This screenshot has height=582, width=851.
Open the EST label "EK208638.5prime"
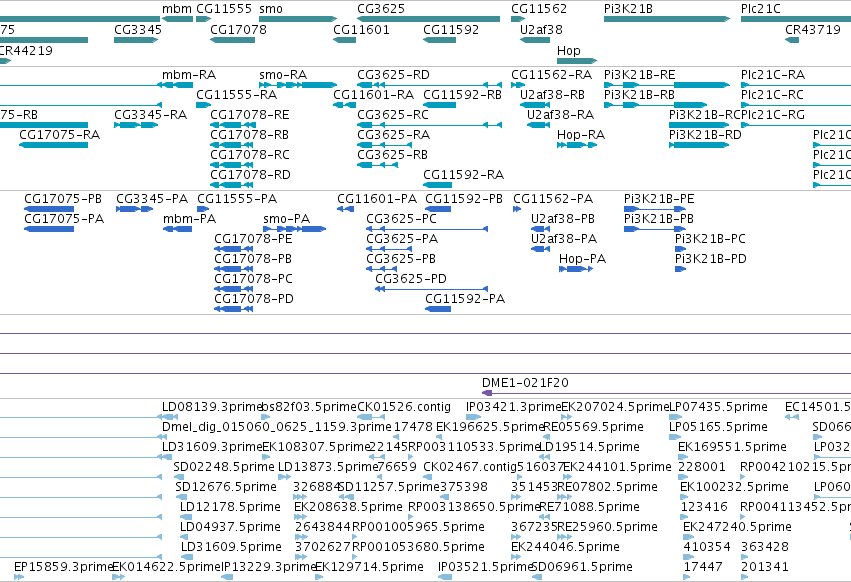(x=348, y=507)
